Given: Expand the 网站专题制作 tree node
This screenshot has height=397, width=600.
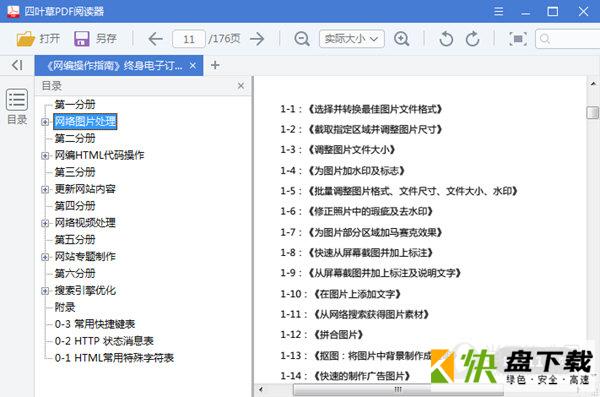Looking at the screenshot, I should point(45,256).
